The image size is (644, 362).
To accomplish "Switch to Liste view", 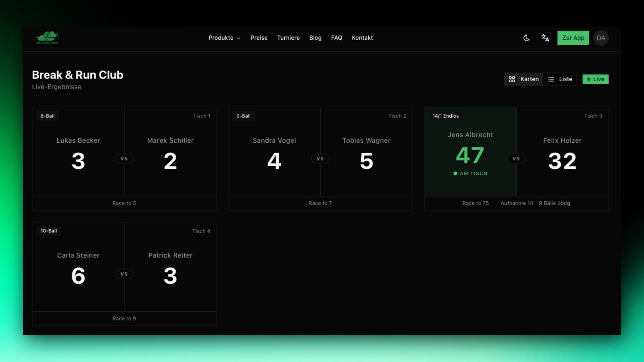I will tap(560, 79).
